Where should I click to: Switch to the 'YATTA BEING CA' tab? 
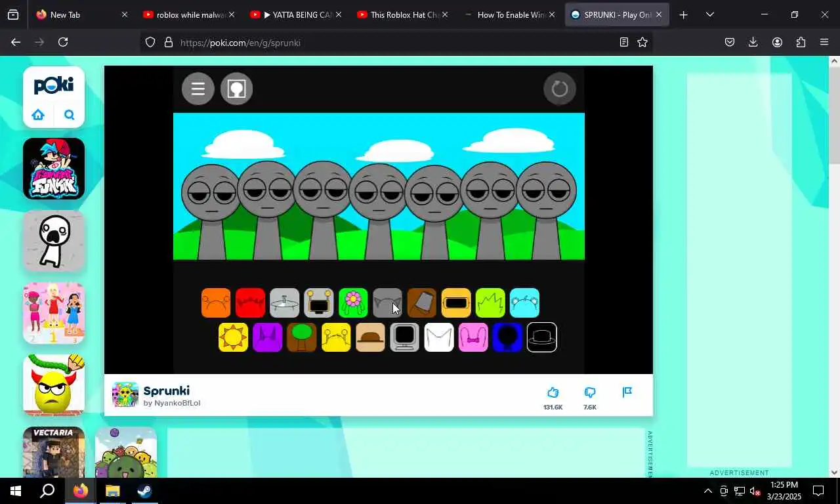[x=294, y=14]
